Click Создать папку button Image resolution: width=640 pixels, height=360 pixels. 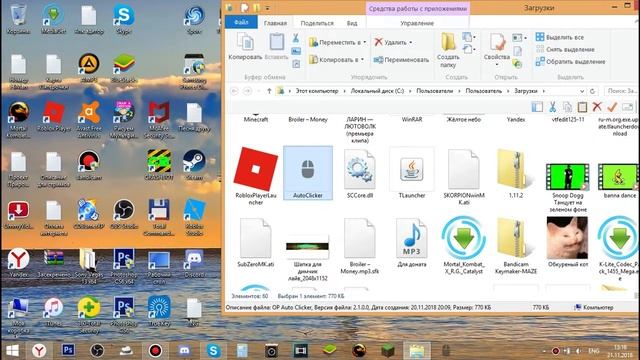pos(448,51)
